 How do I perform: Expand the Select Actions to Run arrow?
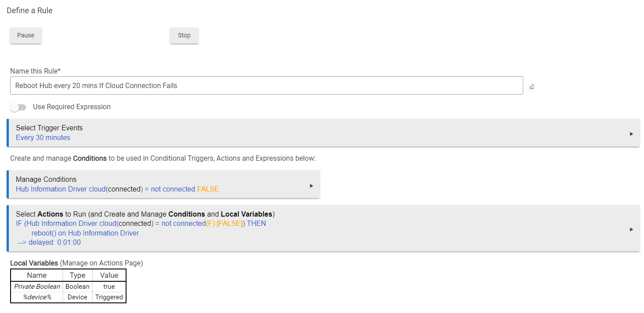click(x=631, y=229)
